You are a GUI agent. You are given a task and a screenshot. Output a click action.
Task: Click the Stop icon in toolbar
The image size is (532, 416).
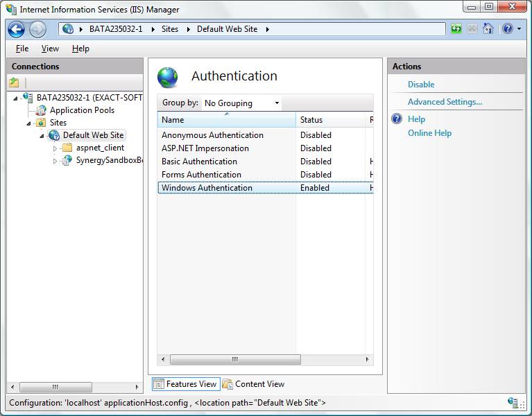(472, 29)
